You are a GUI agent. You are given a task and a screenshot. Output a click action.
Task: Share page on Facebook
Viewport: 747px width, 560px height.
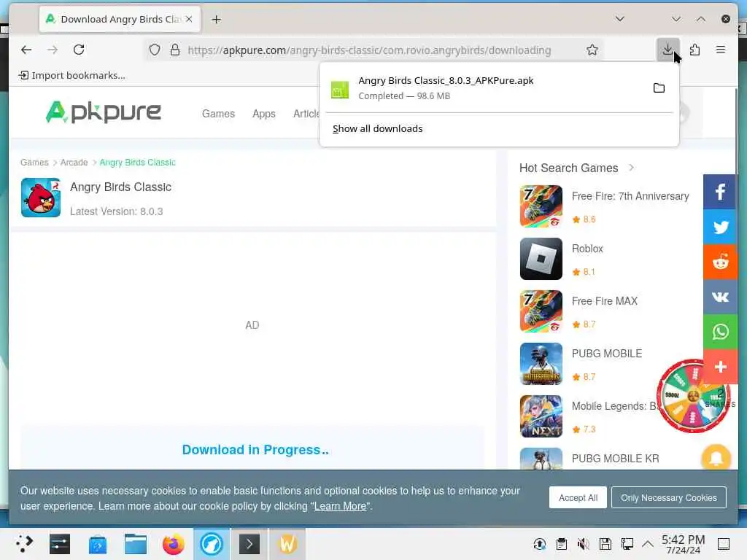(x=720, y=192)
